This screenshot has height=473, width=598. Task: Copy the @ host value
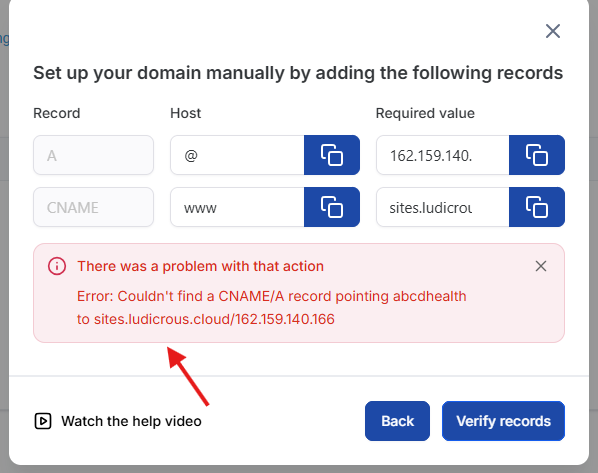pyautogui.click(x=332, y=155)
